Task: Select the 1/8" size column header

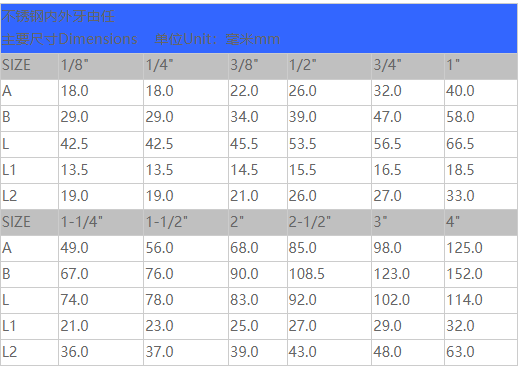Action: coord(101,67)
